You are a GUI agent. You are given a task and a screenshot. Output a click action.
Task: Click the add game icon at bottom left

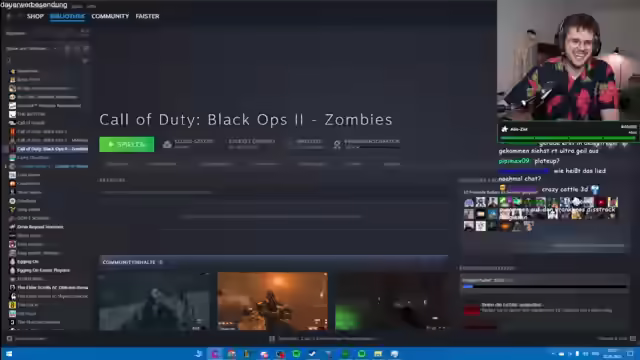point(9,338)
